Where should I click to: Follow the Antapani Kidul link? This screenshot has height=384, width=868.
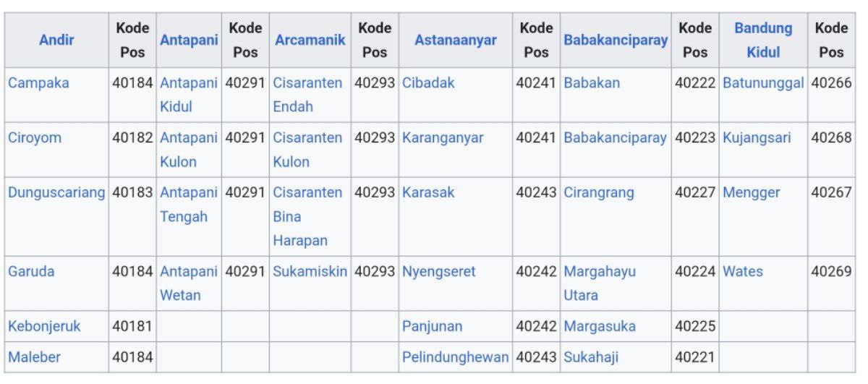click(189, 95)
